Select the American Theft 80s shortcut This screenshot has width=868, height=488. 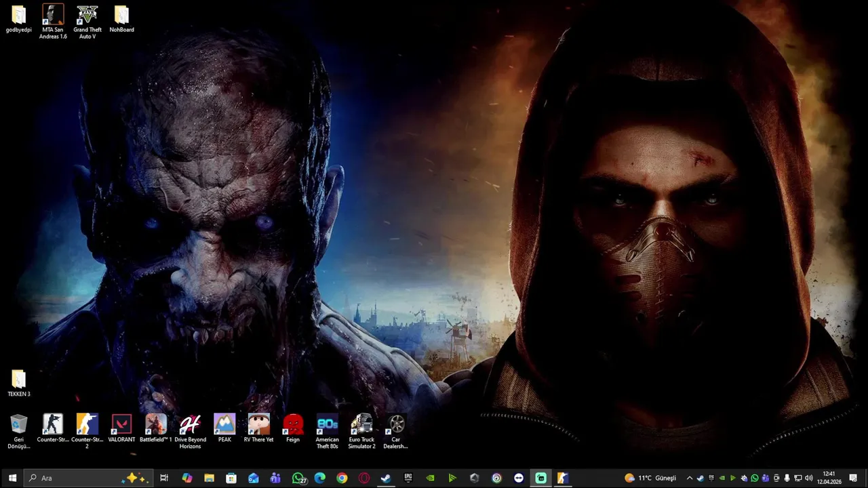coord(327,432)
